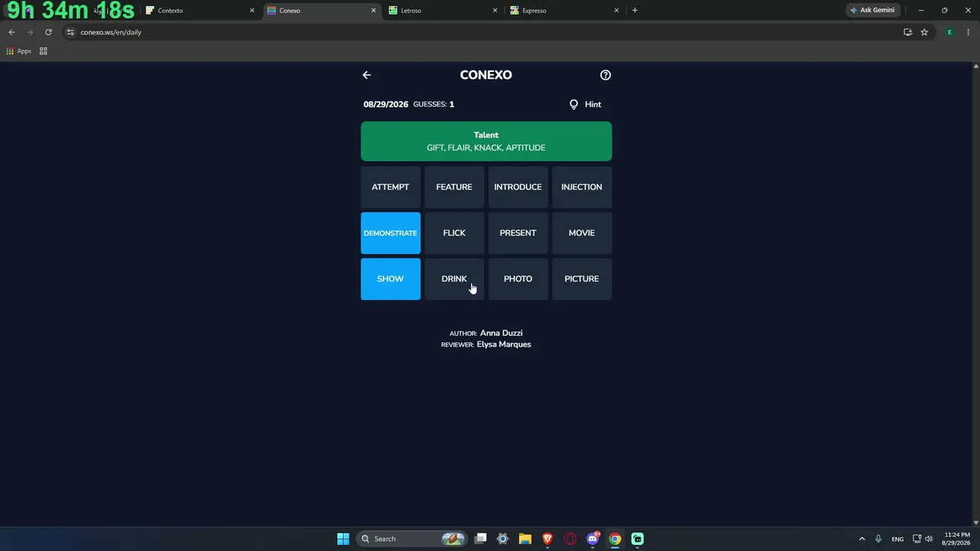
Task: Click the install app icon in address bar
Action: [907, 32]
